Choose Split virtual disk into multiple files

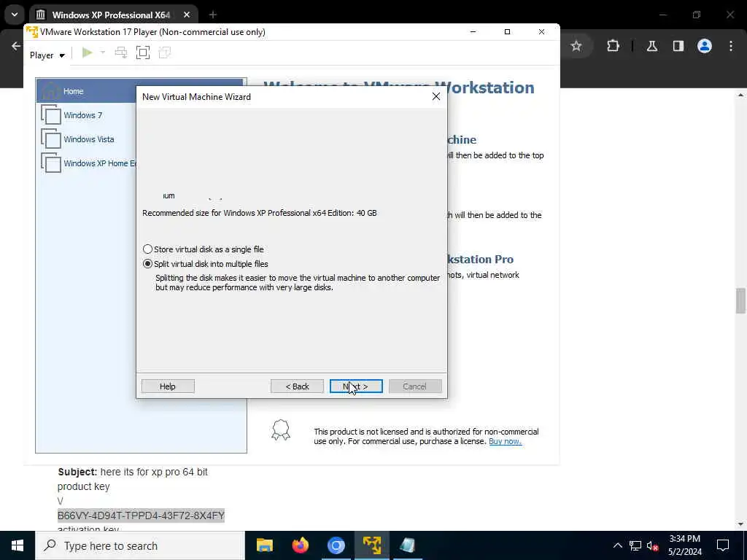point(206,264)
